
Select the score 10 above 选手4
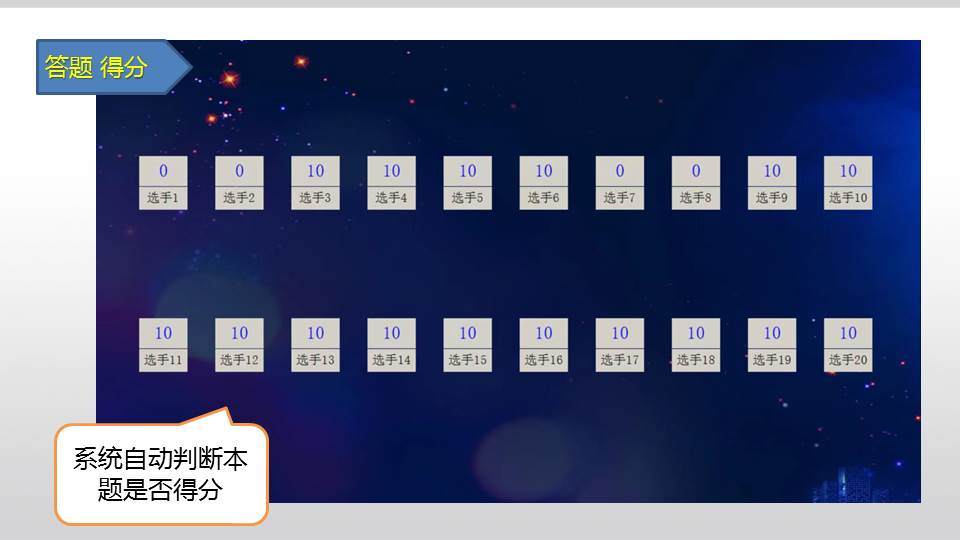(391, 171)
